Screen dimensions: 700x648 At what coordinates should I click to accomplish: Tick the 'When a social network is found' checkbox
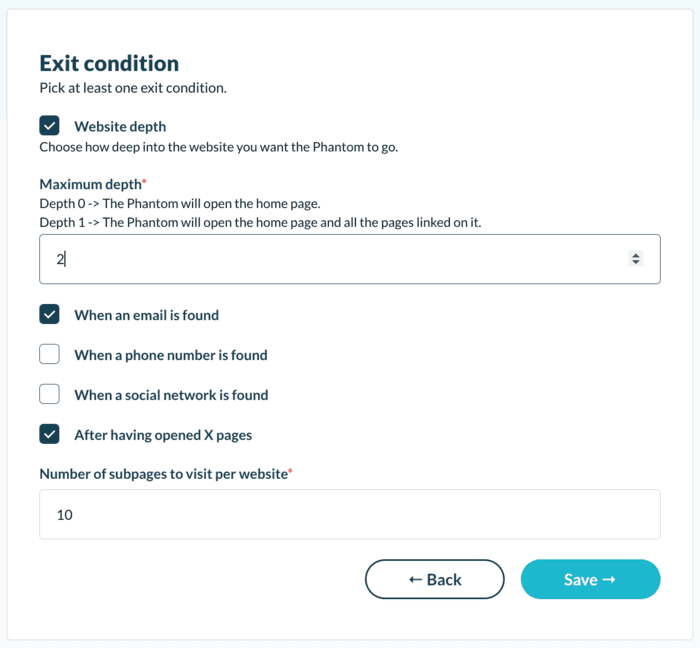point(49,394)
